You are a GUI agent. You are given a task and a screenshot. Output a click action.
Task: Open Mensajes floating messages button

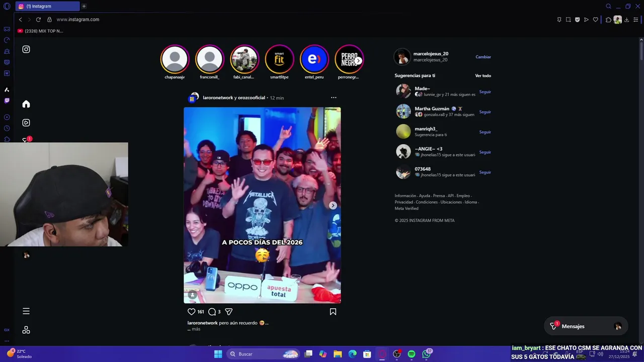click(586, 326)
